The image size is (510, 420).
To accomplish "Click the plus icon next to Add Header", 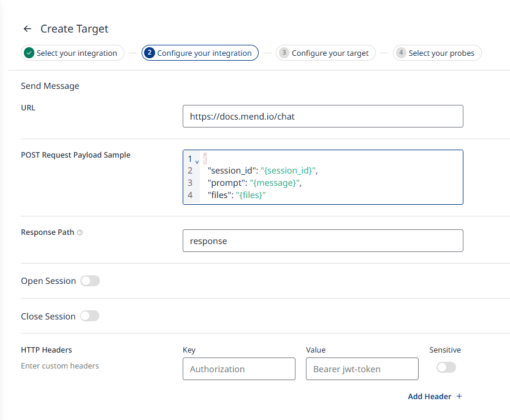I will click(459, 397).
